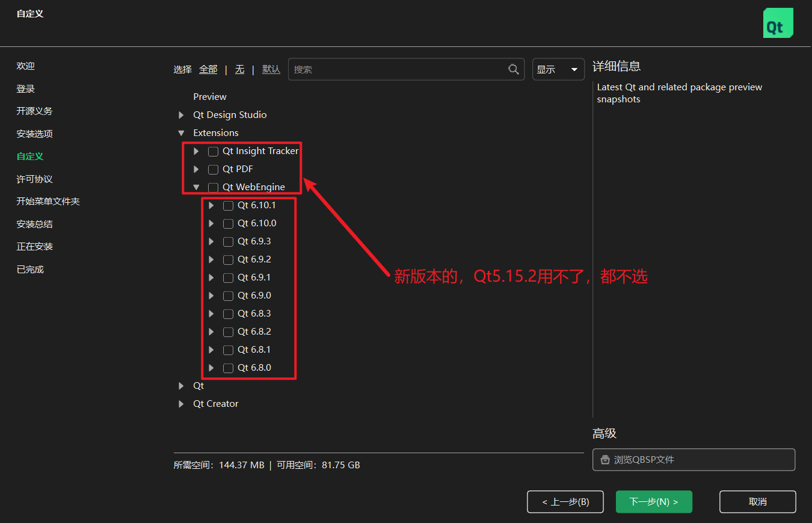Click the Qt Design Studio label

pyautogui.click(x=230, y=115)
